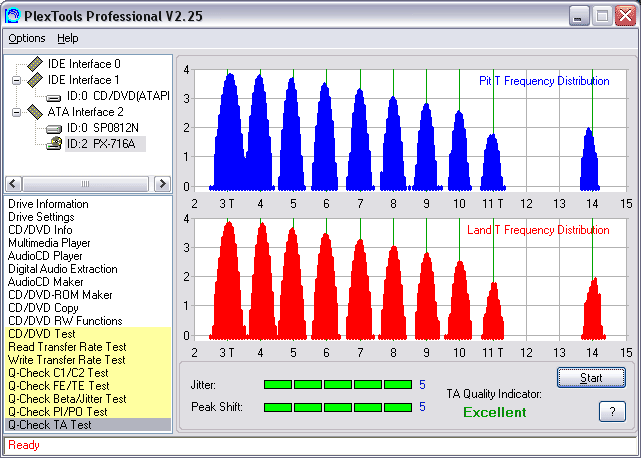Select ATA Interface 2 in device tree
The height and width of the screenshot is (458, 641).
pos(85,112)
